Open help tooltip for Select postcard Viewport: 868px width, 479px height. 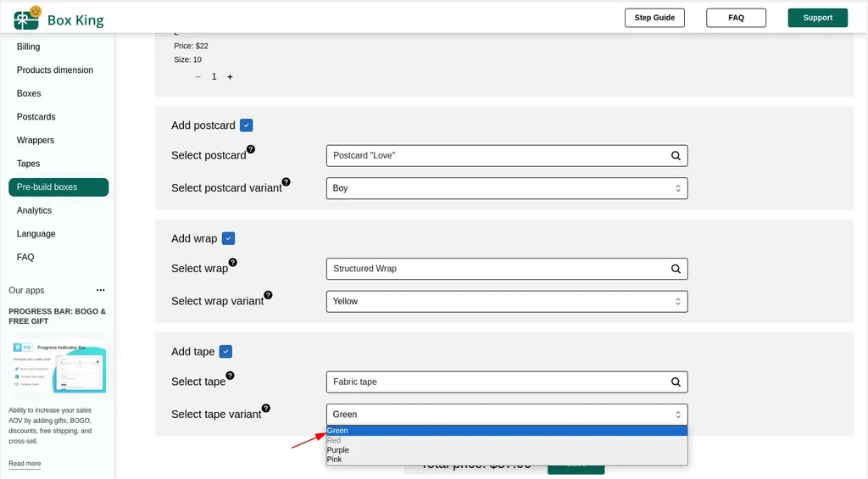point(251,149)
